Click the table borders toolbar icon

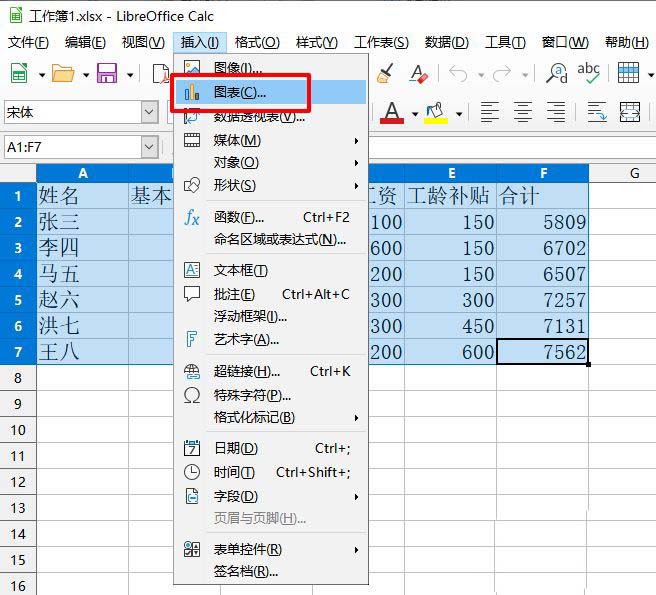(x=628, y=73)
